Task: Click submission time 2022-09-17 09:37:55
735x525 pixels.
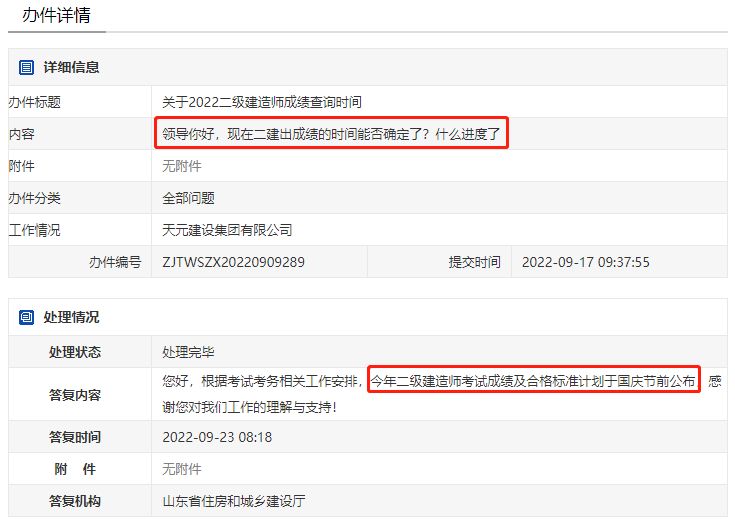Action: click(x=586, y=262)
